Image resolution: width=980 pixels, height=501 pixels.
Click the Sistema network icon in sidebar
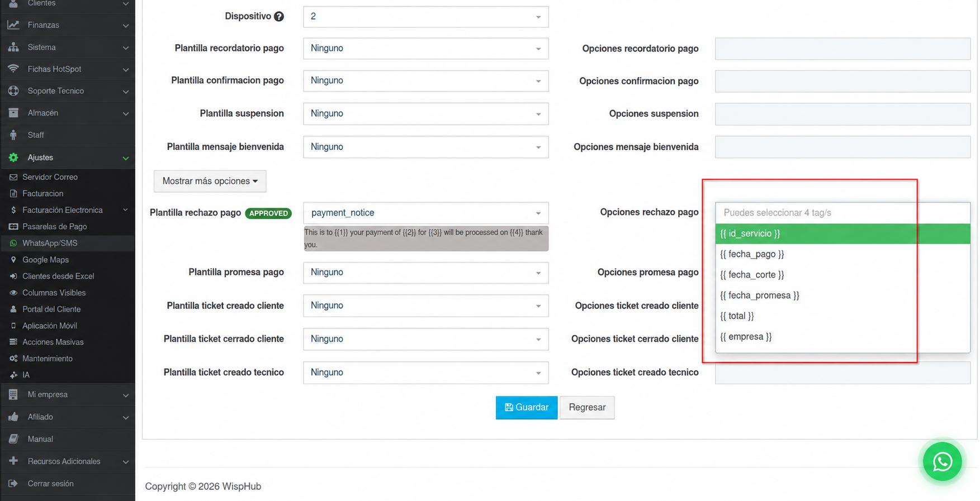(x=13, y=47)
